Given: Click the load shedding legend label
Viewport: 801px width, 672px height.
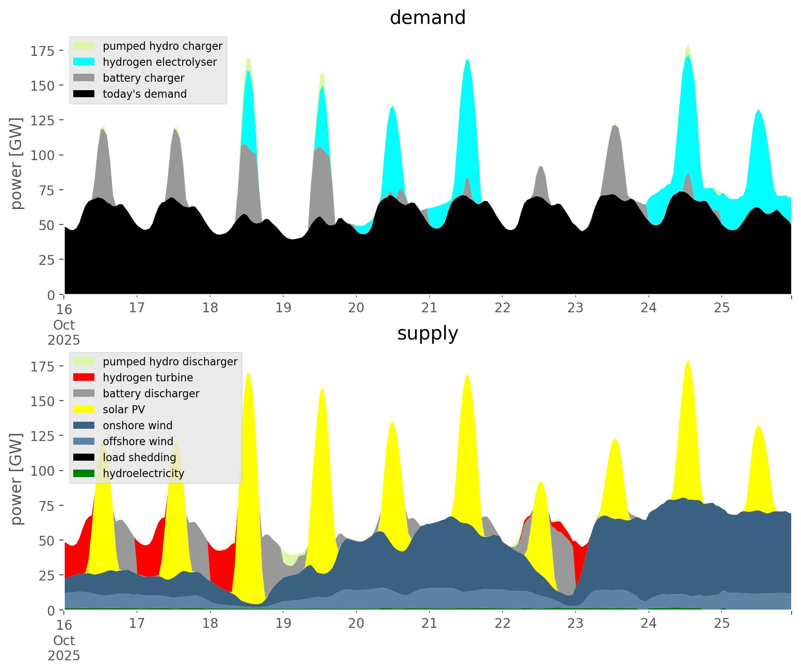Looking at the screenshot, I should (x=139, y=457).
